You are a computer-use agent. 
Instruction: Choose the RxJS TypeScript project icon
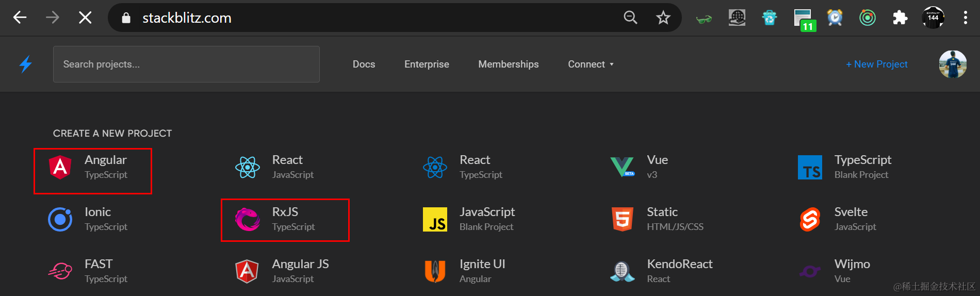coord(248,219)
